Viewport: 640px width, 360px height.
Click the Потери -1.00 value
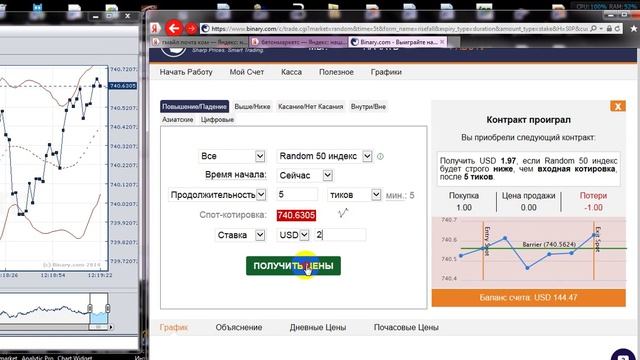click(x=593, y=207)
